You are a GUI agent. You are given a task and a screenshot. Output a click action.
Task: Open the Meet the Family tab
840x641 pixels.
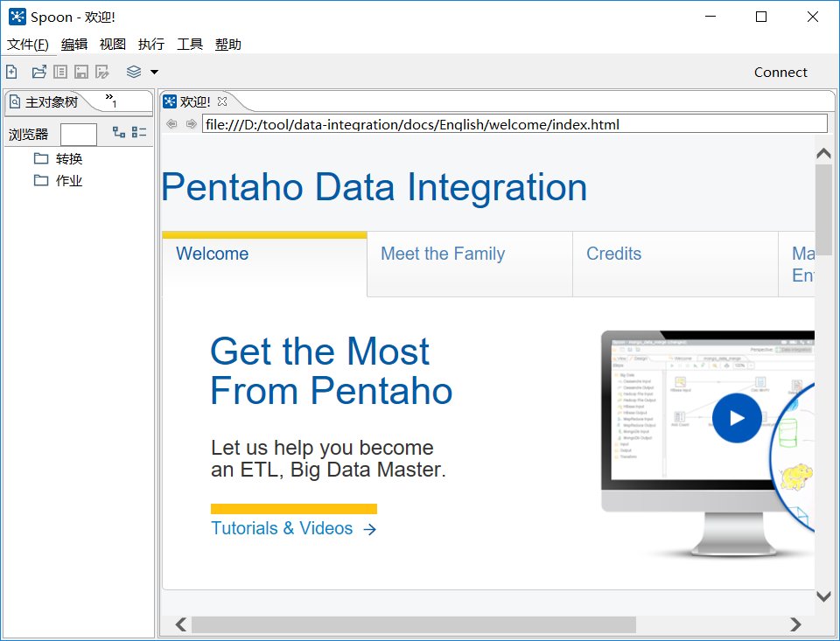[x=470, y=263]
